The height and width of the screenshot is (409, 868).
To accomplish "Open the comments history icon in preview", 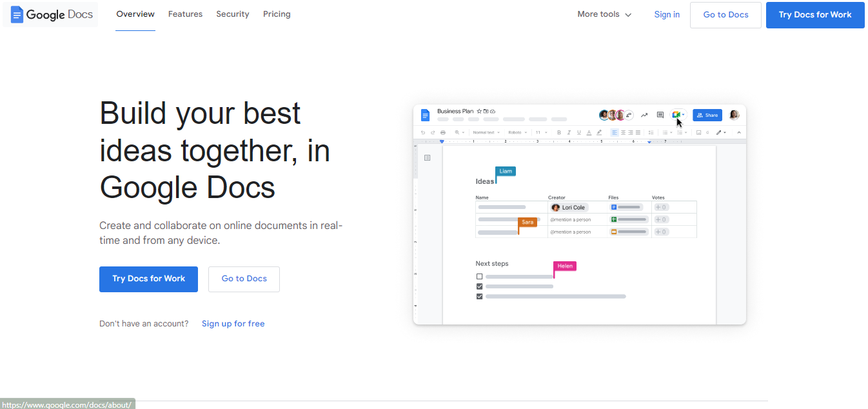I will (660, 115).
